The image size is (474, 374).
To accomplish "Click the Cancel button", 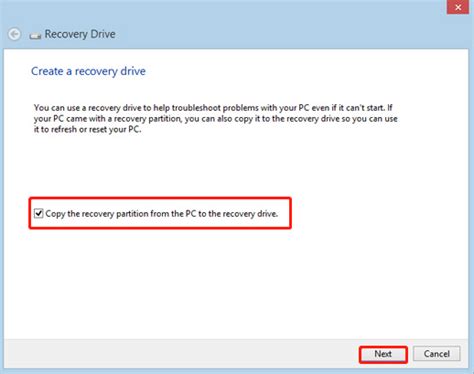I will click(437, 354).
